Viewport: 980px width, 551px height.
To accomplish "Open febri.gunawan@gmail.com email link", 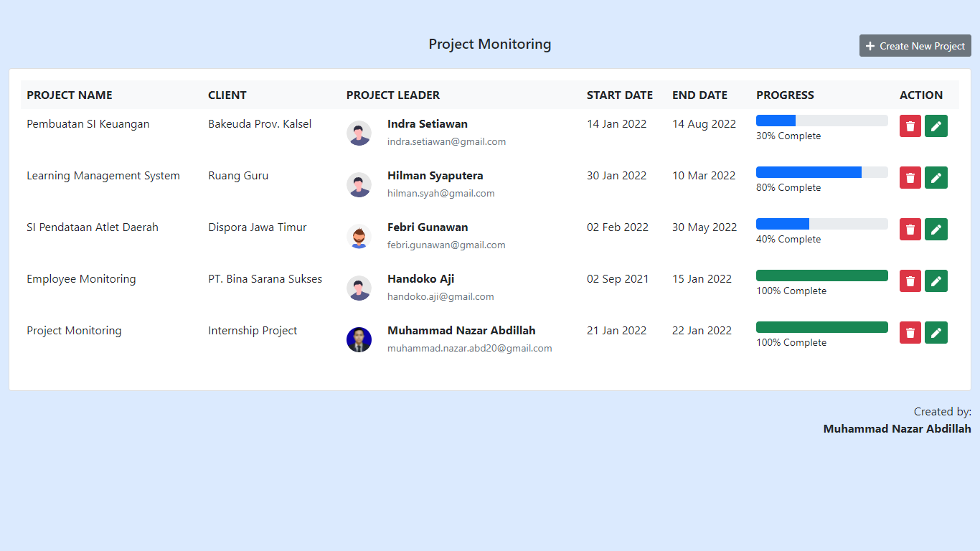I will pyautogui.click(x=446, y=245).
